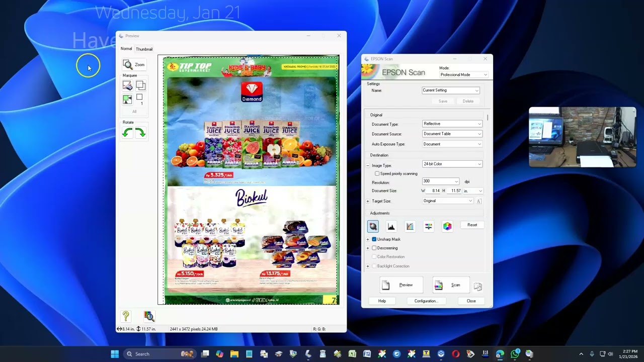The width and height of the screenshot is (644, 362).
Task: Click the Auto Exposure adjustment icon
Action: pos(373,226)
